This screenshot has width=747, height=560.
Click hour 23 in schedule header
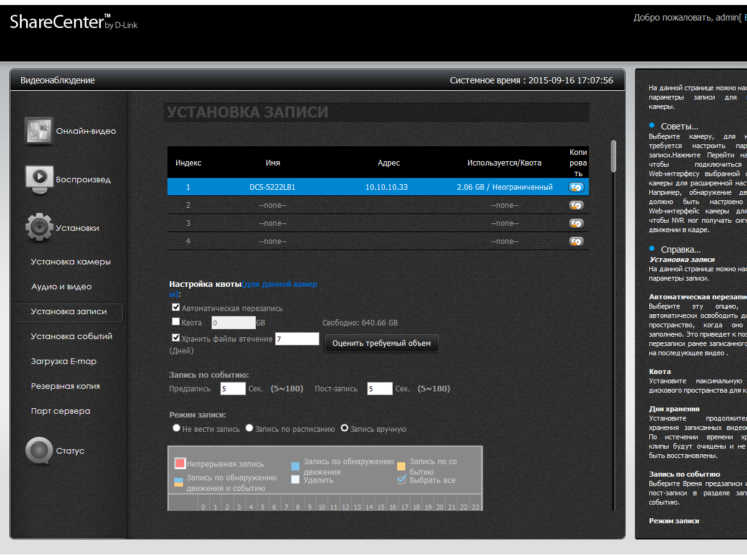pyautogui.click(x=476, y=507)
